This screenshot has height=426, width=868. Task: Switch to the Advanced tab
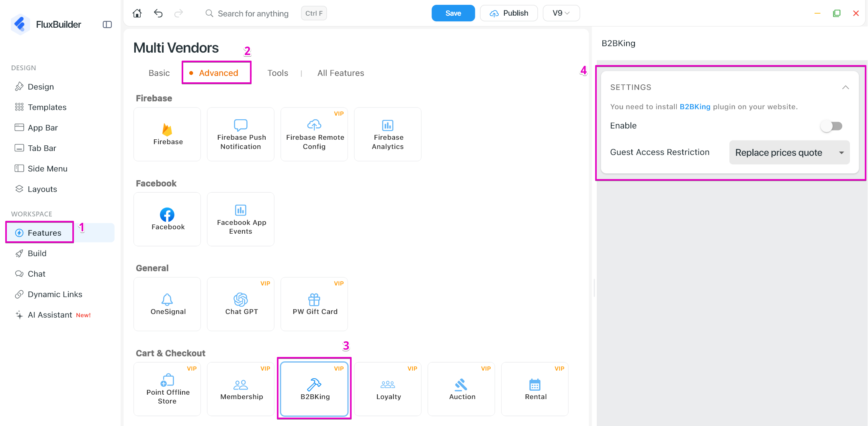point(218,73)
